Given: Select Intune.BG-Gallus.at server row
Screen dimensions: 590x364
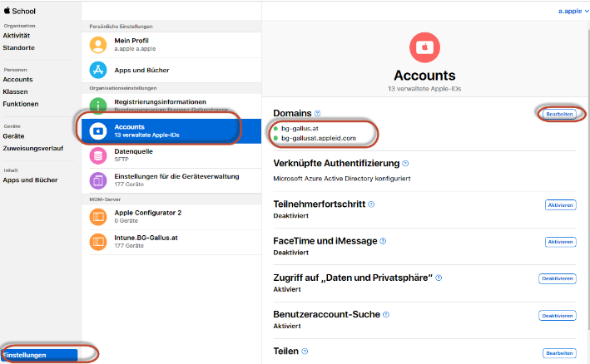Looking at the screenshot, I should pos(171,242).
